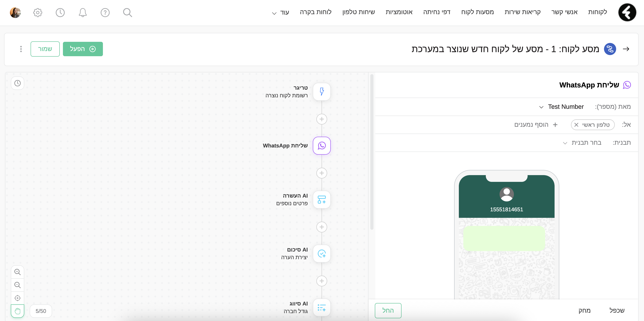The height and width of the screenshot is (321, 644).
Task: Open the search magnifier in top bar
Action: tap(127, 13)
